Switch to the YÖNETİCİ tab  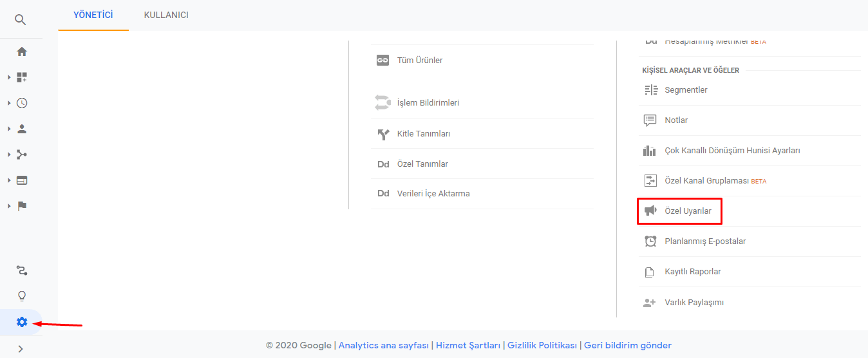(93, 15)
